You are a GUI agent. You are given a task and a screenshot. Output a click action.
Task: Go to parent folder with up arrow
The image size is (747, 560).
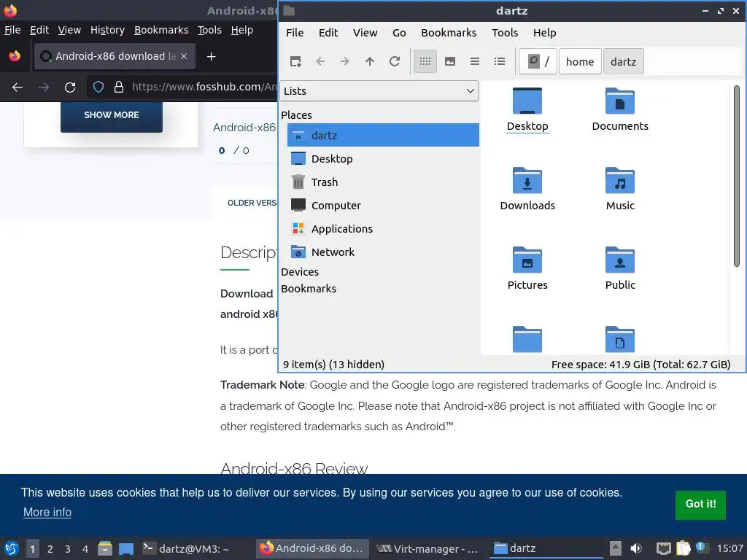click(x=370, y=61)
